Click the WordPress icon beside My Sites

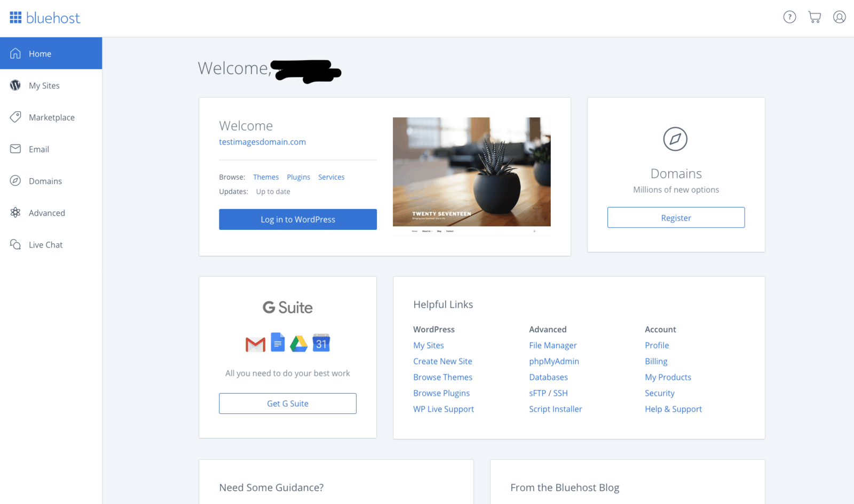15,85
